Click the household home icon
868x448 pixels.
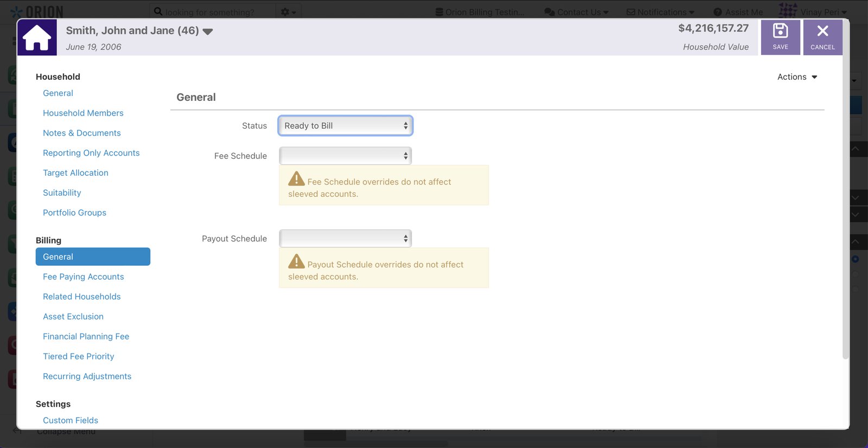click(x=37, y=37)
